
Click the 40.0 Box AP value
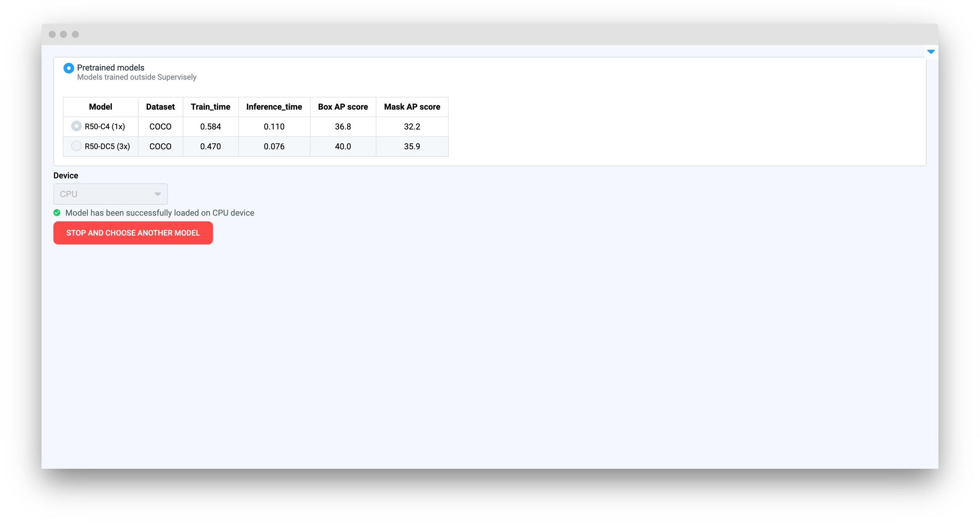coord(343,147)
